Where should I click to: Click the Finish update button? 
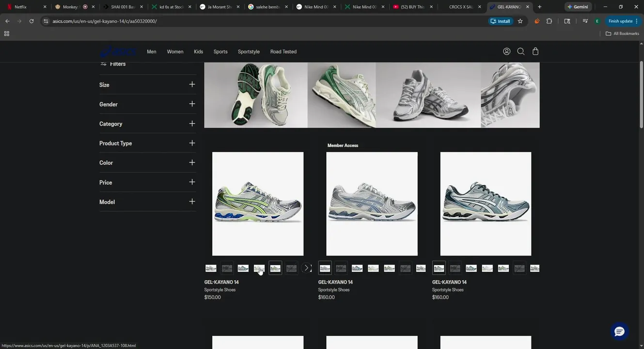pyautogui.click(x=623, y=21)
